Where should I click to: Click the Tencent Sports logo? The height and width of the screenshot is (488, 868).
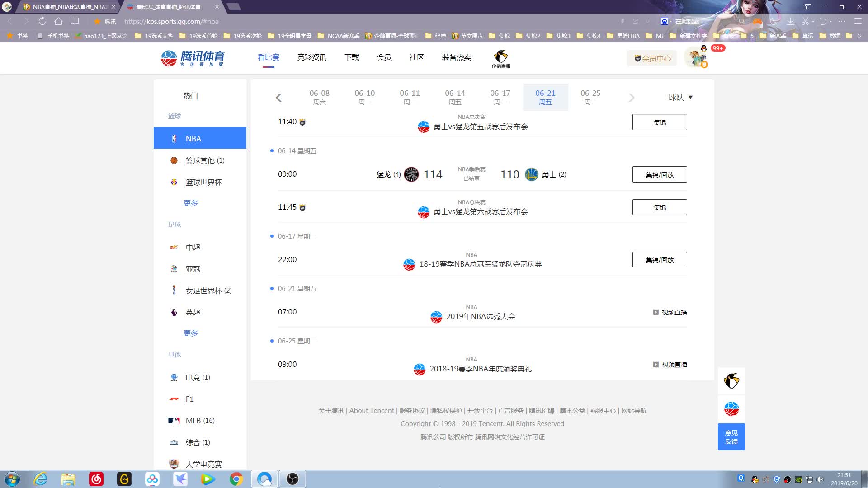click(193, 58)
